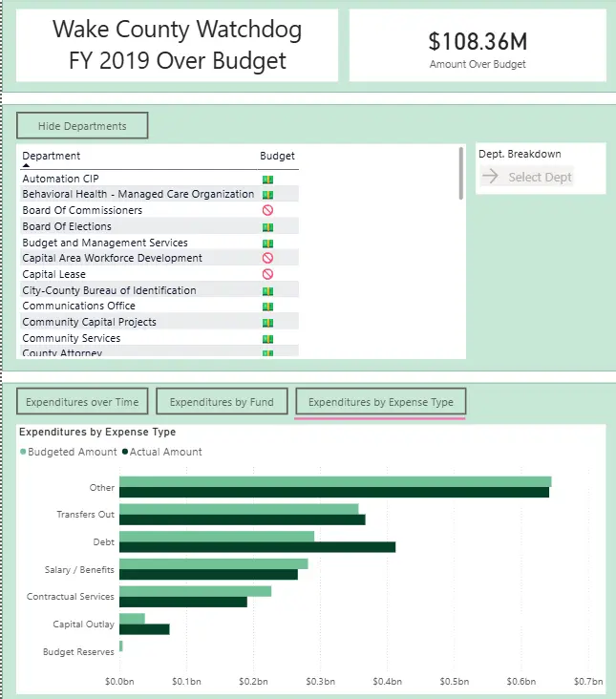The height and width of the screenshot is (699, 616).
Task: Click the Dept. Breakdown label
Action: click(520, 155)
